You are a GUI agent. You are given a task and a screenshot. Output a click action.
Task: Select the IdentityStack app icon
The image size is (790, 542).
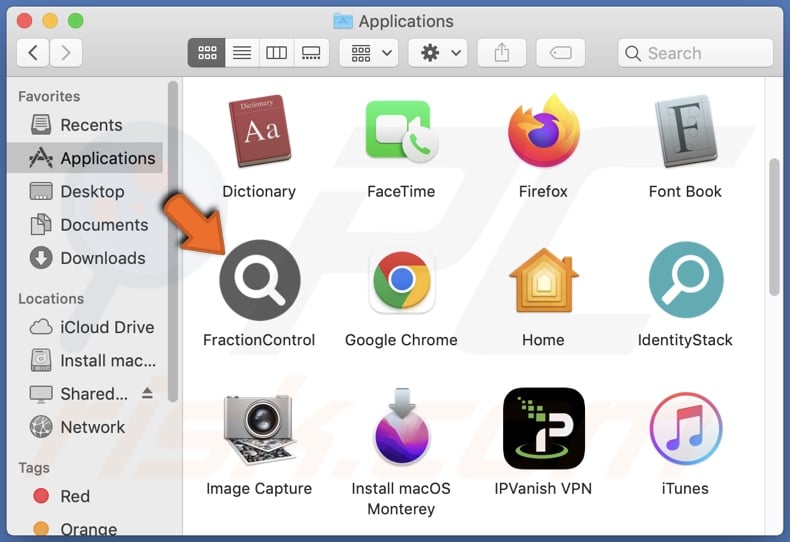pos(686,280)
